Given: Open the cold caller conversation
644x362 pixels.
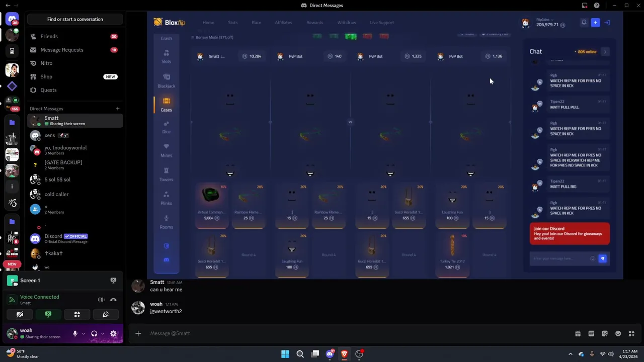Looking at the screenshot, I should pyautogui.click(x=75, y=194).
